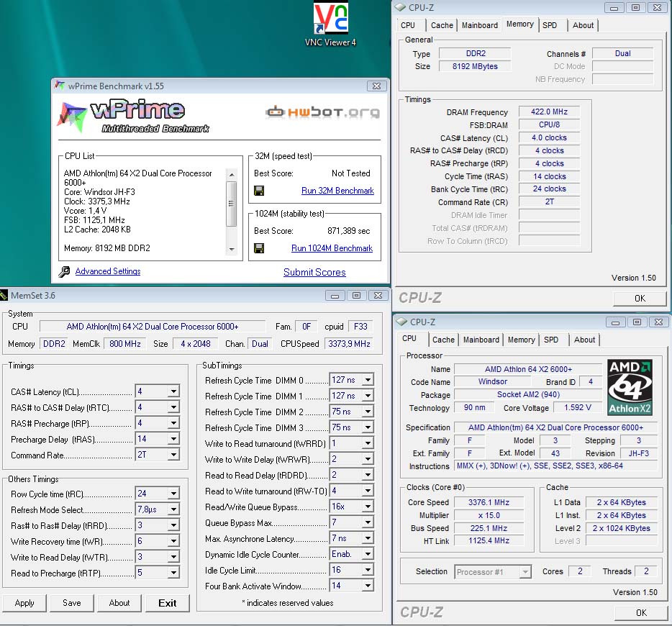Open the Refresh Mode Select dropdown
Image resolution: width=672 pixels, height=626 pixels.
[x=173, y=509]
